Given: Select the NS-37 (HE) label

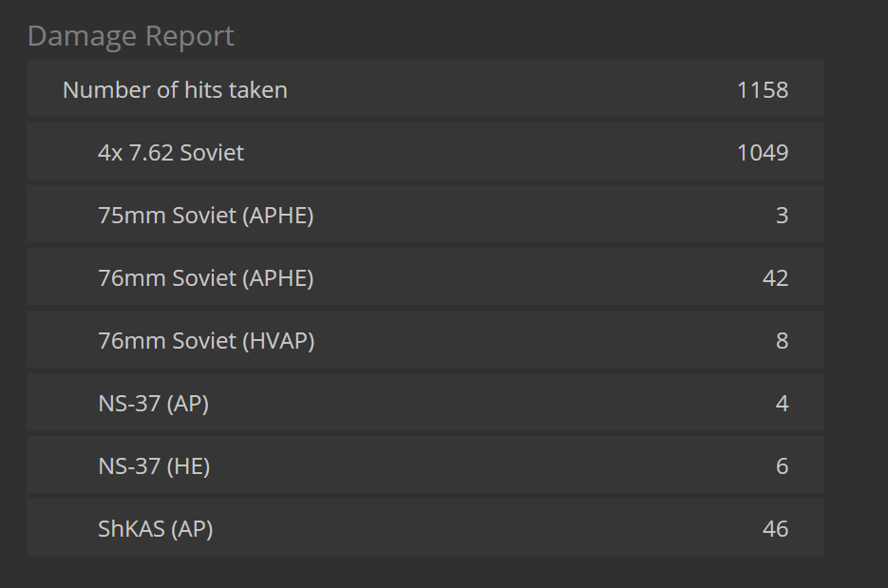Looking at the screenshot, I should pos(154,466).
